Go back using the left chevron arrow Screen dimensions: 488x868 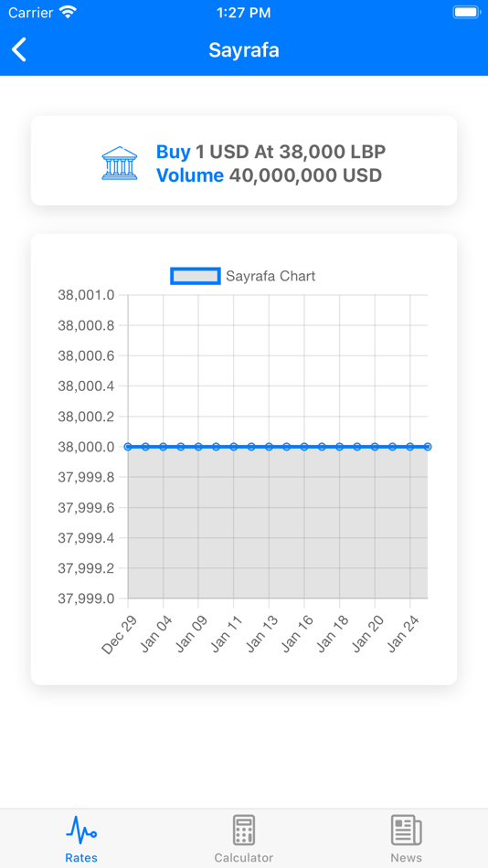pyautogui.click(x=19, y=50)
